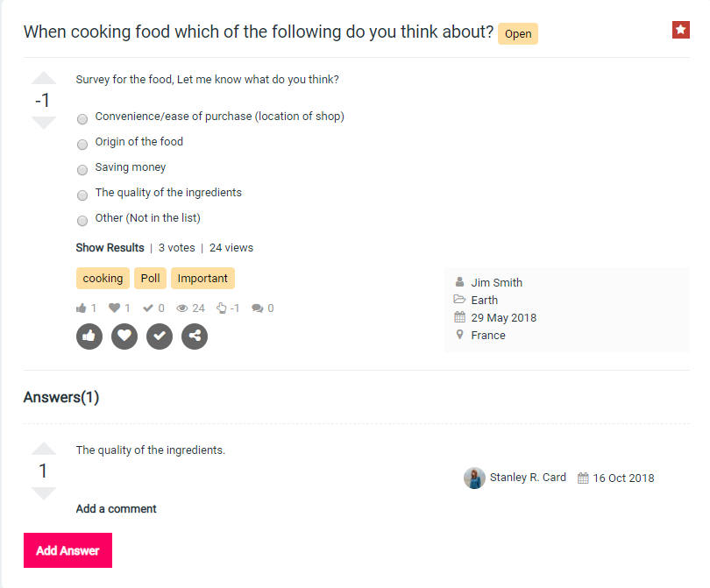The image size is (710, 588).
Task: Open the 'cooking' tag
Action: tap(103, 279)
